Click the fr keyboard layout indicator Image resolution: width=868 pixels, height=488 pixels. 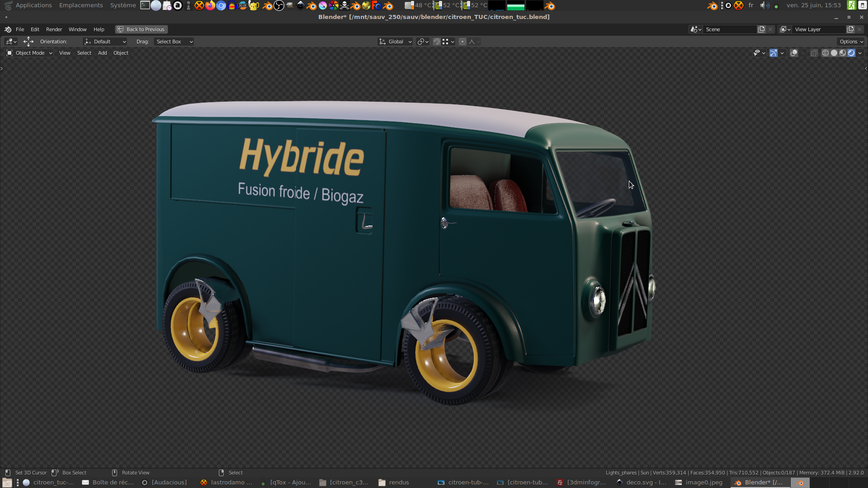(x=751, y=5)
